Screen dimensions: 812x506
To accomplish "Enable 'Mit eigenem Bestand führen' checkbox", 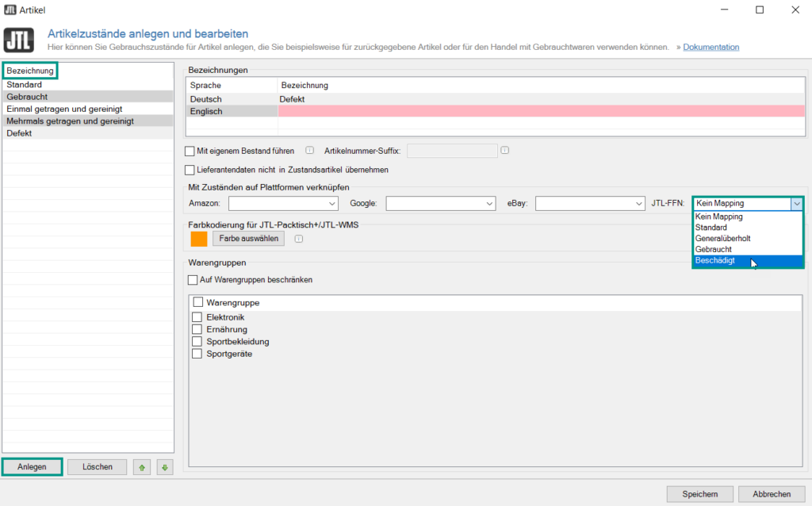I will click(x=190, y=151).
